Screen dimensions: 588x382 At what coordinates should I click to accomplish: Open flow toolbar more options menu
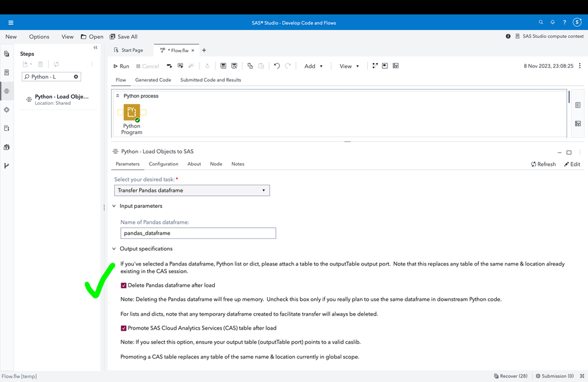580,65
